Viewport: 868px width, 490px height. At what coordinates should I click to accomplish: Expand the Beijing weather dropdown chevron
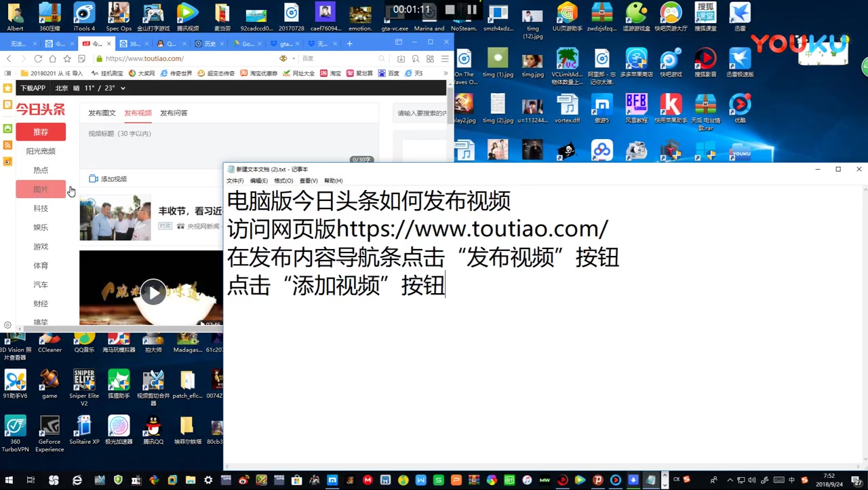(x=123, y=88)
